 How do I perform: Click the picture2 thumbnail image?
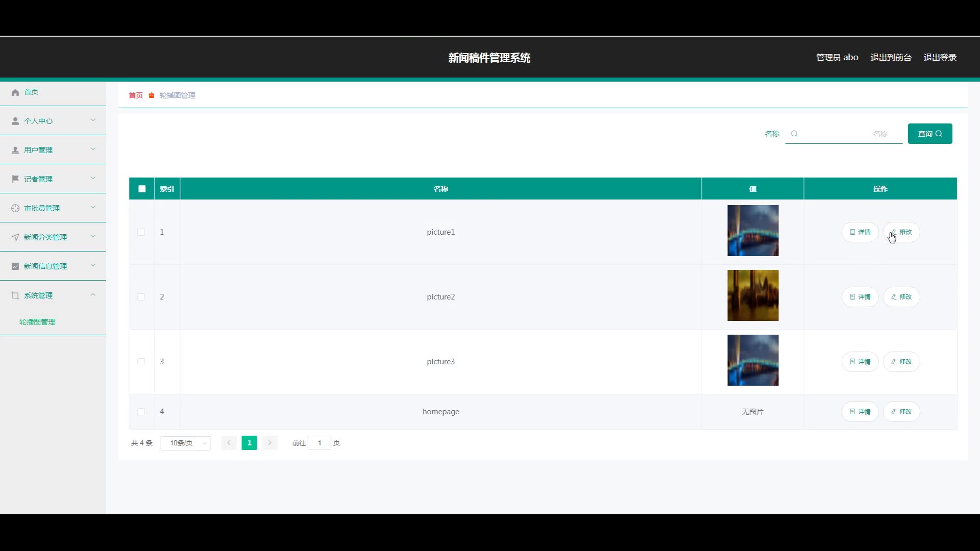(x=753, y=295)
